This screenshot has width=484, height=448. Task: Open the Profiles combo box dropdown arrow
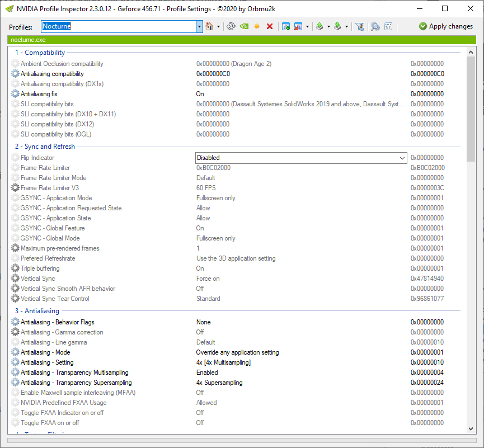pyautogui.click(x=199, y=26)
